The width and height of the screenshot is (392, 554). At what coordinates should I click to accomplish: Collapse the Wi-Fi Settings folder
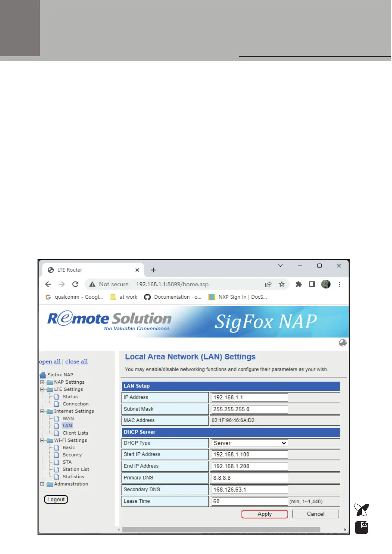coord(42,441)
